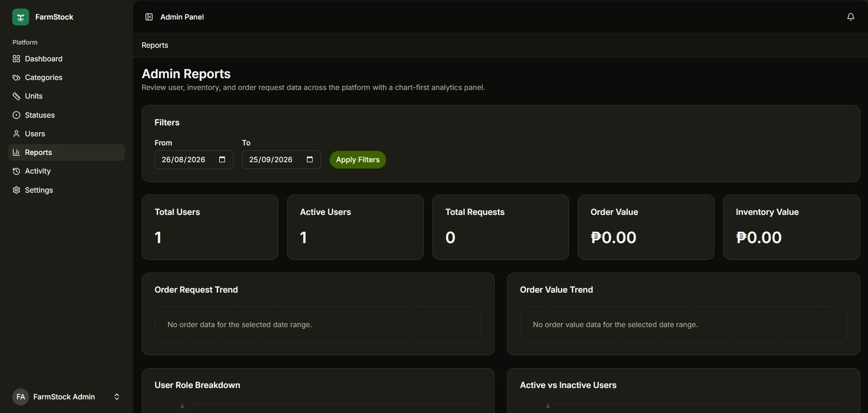Click the Reports bar chart icon
The image size is (868, 413).
[16, 152]
